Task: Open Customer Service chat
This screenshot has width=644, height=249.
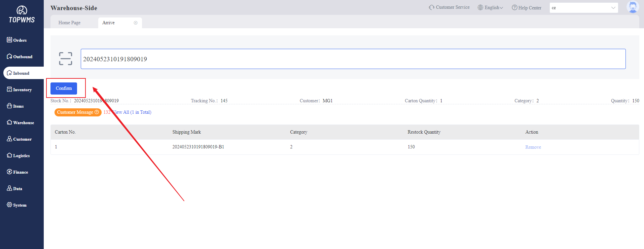Action: click(x=449, y=7)
